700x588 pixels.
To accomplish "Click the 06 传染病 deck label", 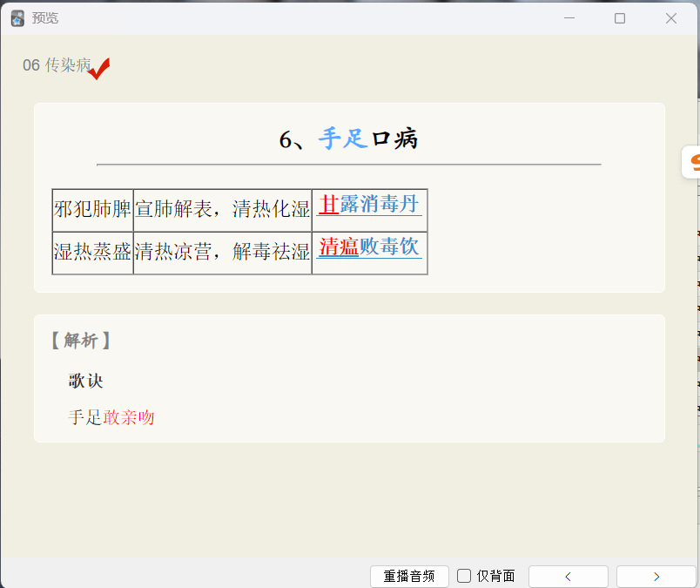I will pyautogui.click(x=57, y=65).
